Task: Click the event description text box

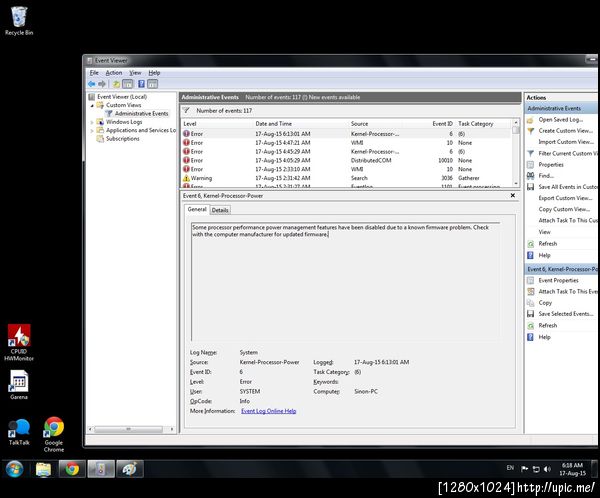Action: [x=346, y=281]
